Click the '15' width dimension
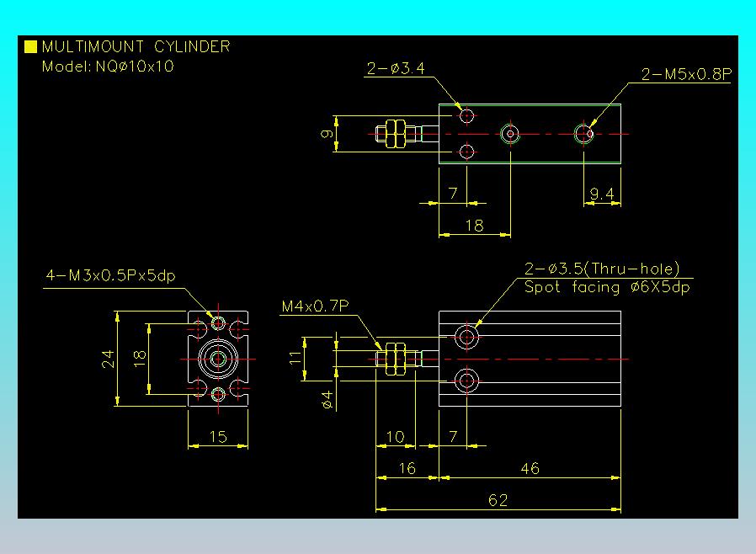 218,436
